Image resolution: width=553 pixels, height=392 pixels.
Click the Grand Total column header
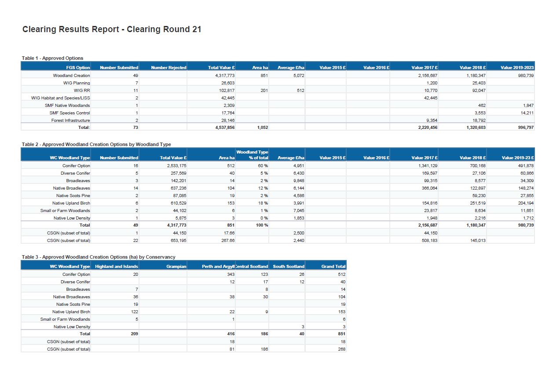(333, 267)
